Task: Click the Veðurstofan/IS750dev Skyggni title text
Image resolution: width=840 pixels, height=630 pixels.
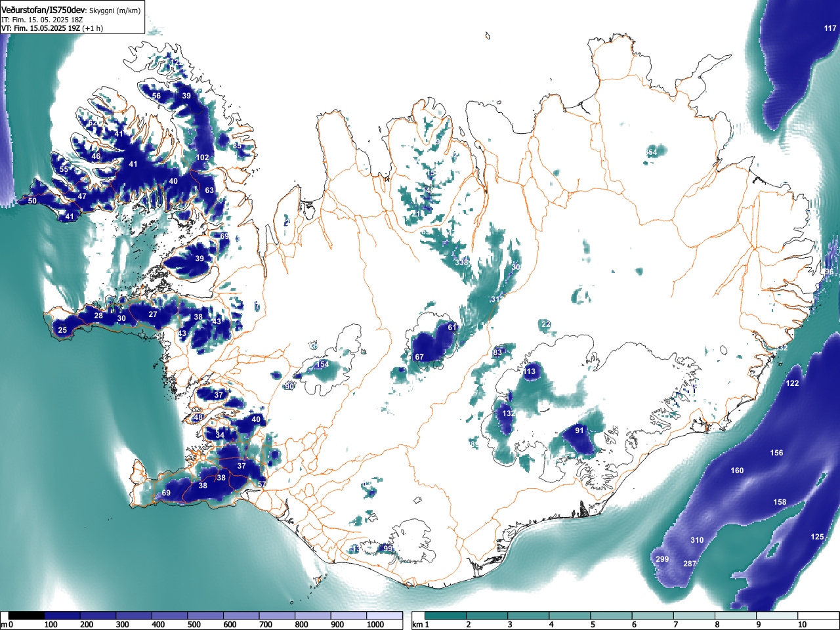Action: click(71, 10)
